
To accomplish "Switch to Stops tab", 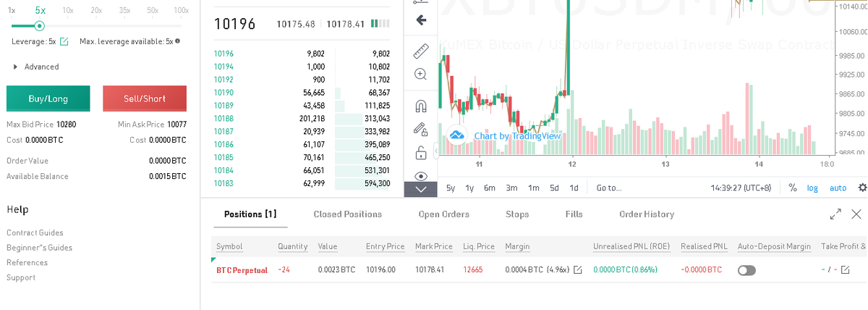I will [x=517, y=214].
